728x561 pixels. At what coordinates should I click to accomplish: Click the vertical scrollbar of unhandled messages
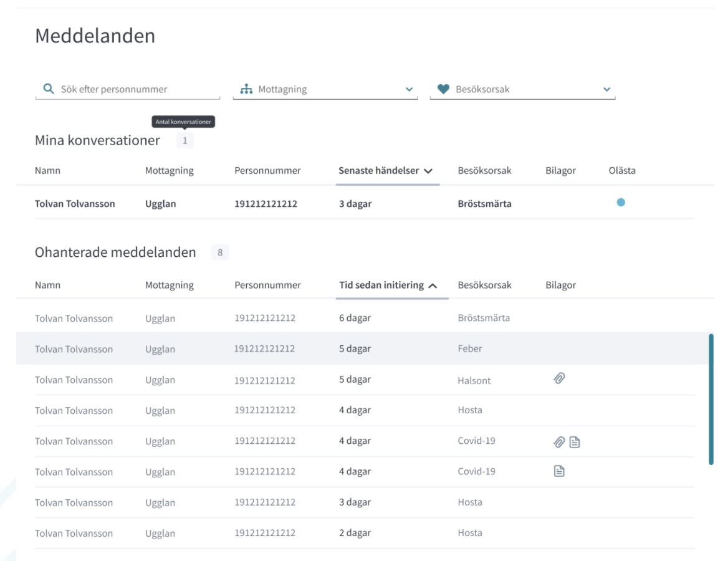[711, 400]
